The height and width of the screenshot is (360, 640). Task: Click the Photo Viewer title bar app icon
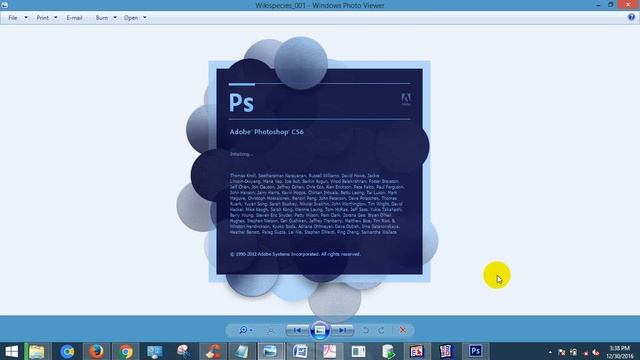click(4, 5)
